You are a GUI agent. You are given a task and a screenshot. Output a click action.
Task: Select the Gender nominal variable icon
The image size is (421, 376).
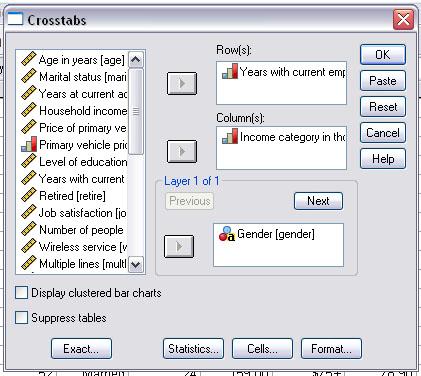[x=227, y=234]
